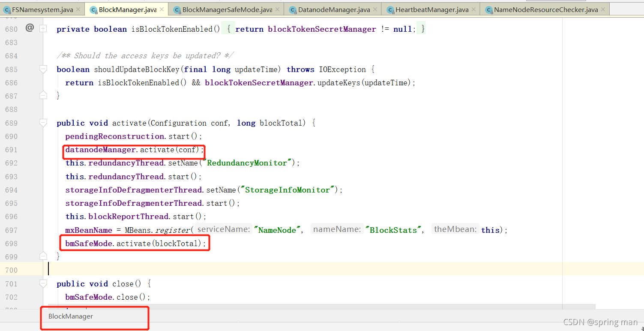Screen dimensions: 644x331
Task: Close the BlockManagerSafeMode.java tab
Action: point(277,9)
